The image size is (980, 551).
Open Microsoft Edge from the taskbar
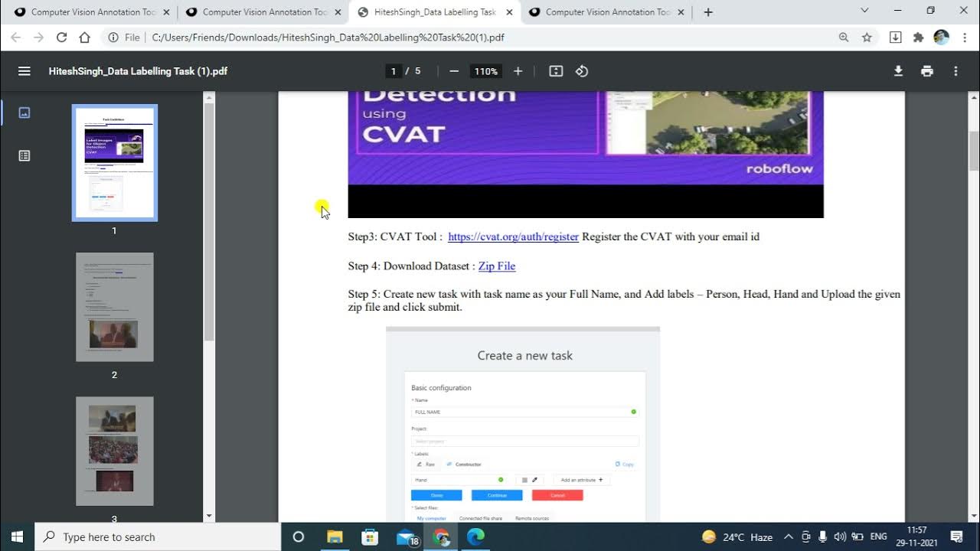[476, 536]
